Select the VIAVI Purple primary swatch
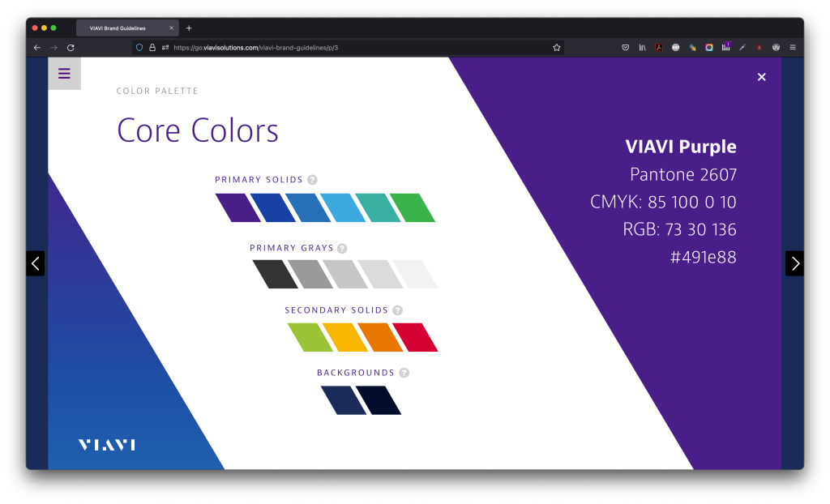Screen dimensions: 830x504 tap(237, 207)
